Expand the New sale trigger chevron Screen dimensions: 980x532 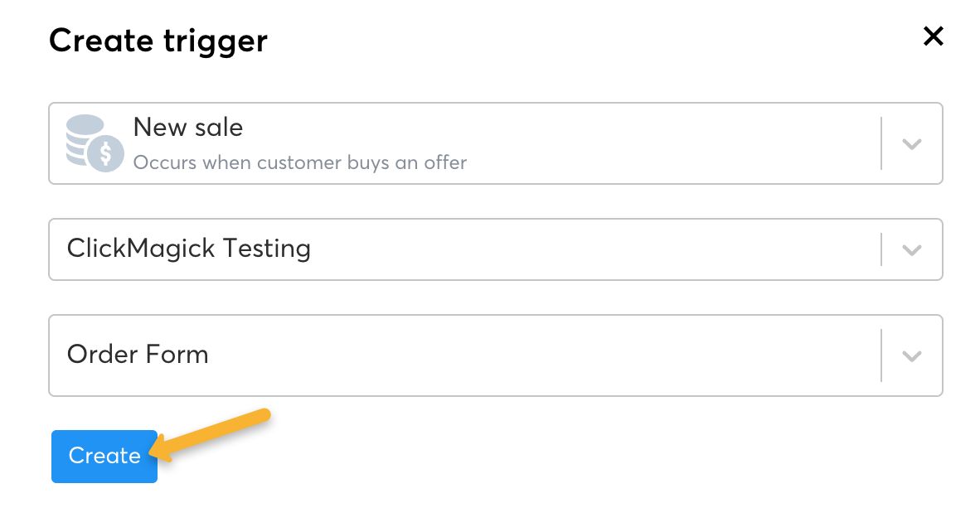(912, 144)
